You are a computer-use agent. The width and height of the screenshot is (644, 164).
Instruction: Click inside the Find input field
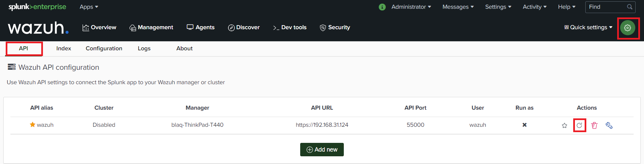pyautogui.click(x=606, y=7)
